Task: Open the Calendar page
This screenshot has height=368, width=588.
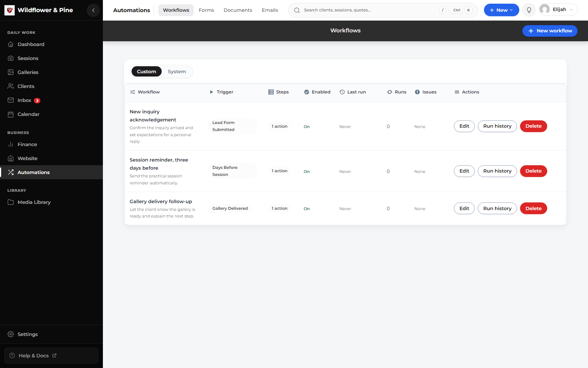Action: click(x=51, y=114)
